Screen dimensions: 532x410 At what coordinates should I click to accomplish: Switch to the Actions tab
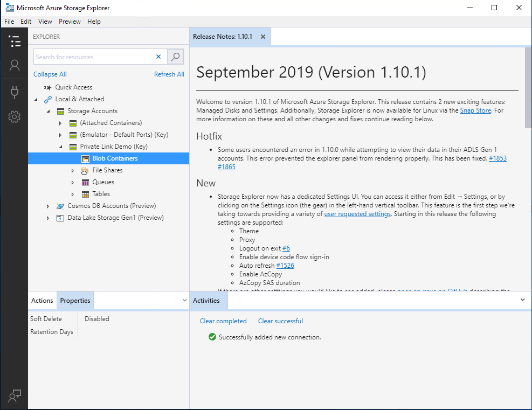(x=42, y=301)
